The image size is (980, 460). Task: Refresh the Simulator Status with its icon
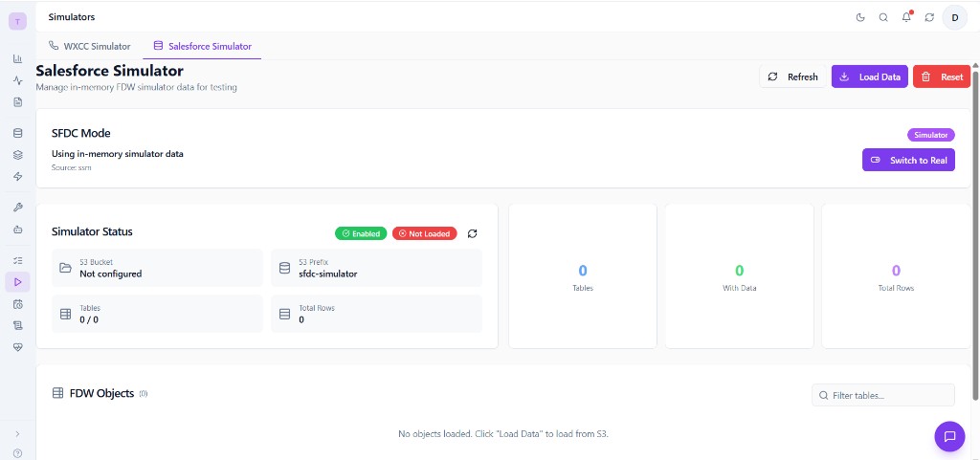coord(473,233)
